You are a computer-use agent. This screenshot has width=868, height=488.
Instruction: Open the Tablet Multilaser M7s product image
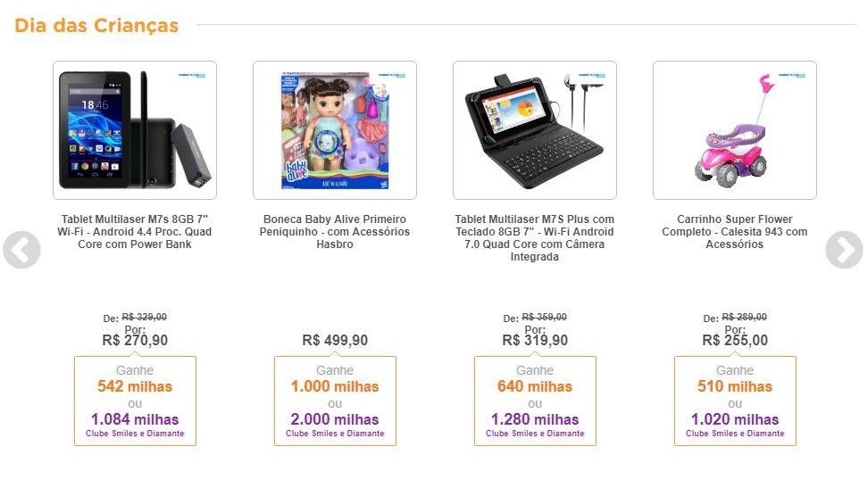pos(135,130)
